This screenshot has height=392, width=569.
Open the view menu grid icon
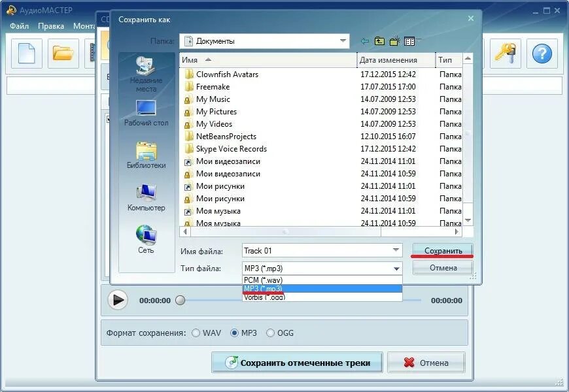[409, 41]
